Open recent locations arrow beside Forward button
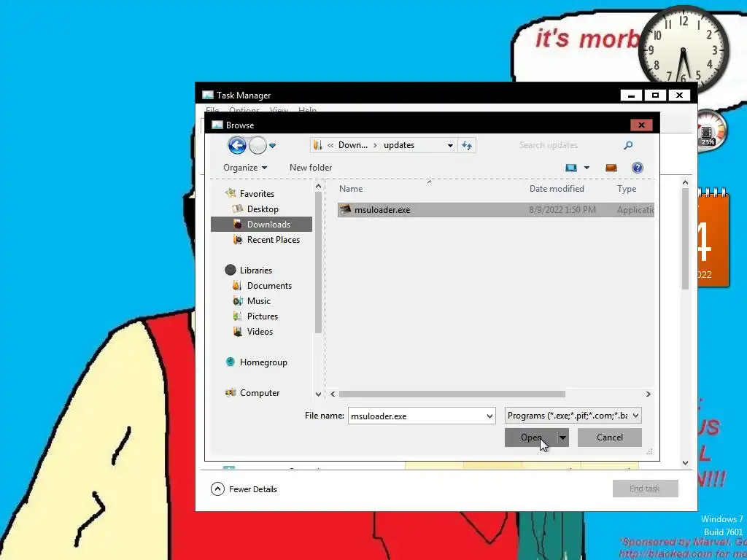The height and width of the screenshot is (560, 747). 273,146
